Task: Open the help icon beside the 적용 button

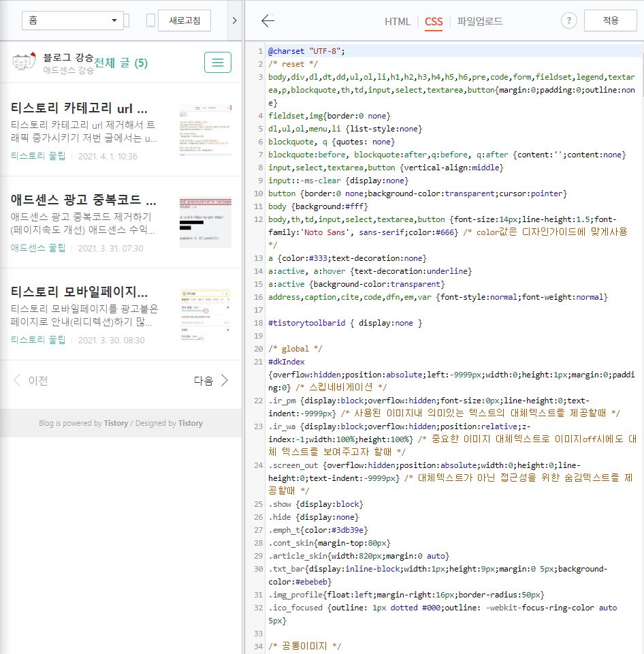Action: point(568,21)
